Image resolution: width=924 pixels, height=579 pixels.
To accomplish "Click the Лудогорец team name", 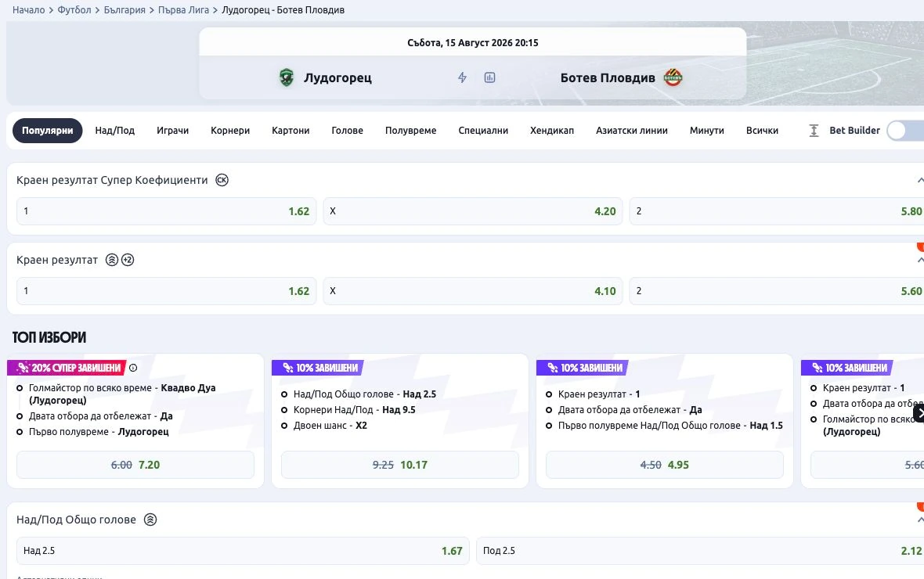I will coord(337,77).
